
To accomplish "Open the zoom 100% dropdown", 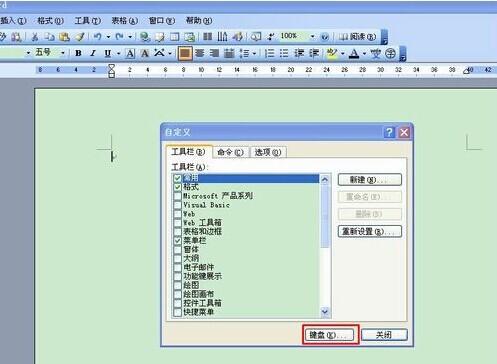I will (x=312, y=36).
